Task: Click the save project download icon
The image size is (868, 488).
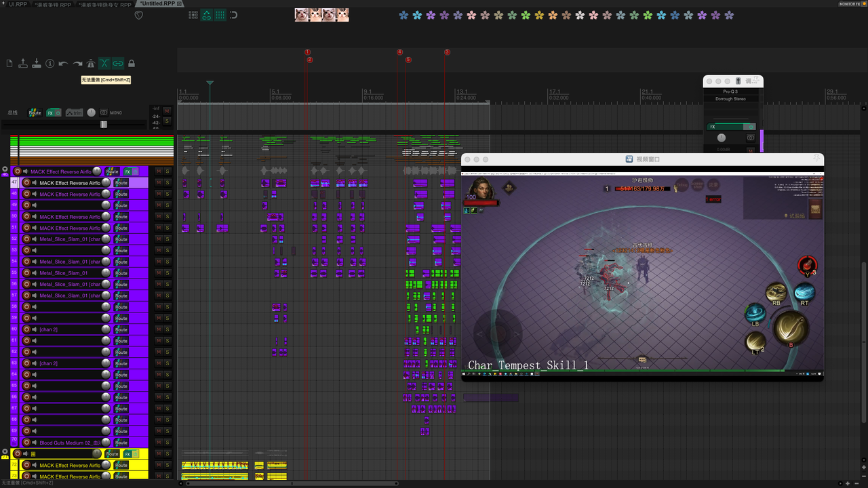Action: click(37, 64)
